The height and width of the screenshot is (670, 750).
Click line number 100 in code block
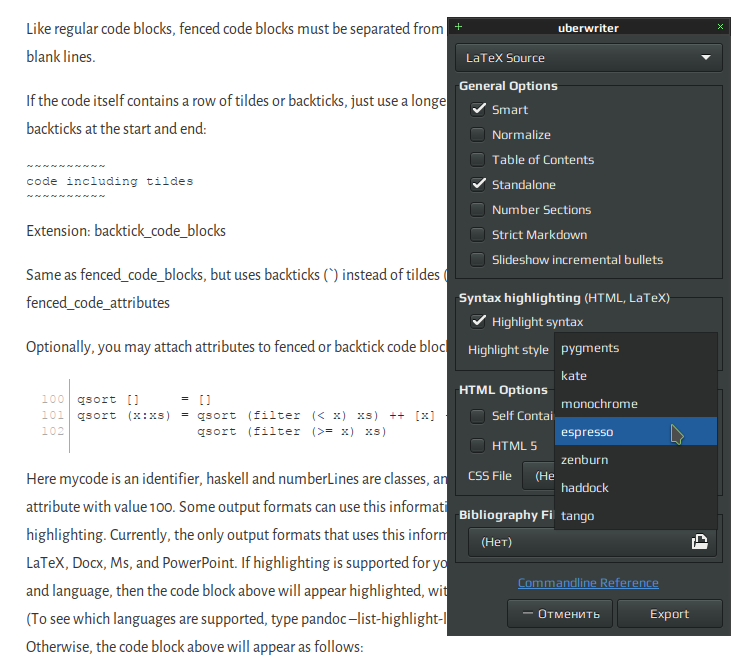(53, 399)
